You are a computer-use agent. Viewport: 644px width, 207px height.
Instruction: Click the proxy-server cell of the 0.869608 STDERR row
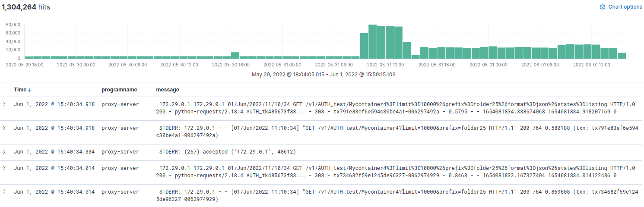[120, 192]
